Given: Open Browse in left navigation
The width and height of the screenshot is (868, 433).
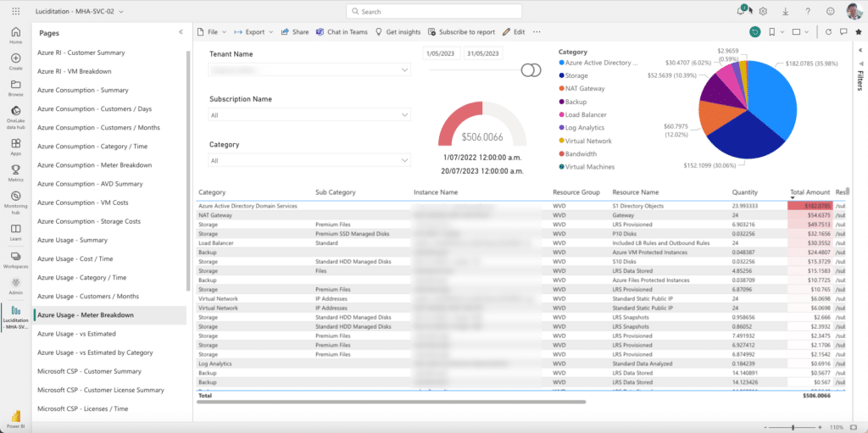Looking at the screenshot, I should 15,88.
